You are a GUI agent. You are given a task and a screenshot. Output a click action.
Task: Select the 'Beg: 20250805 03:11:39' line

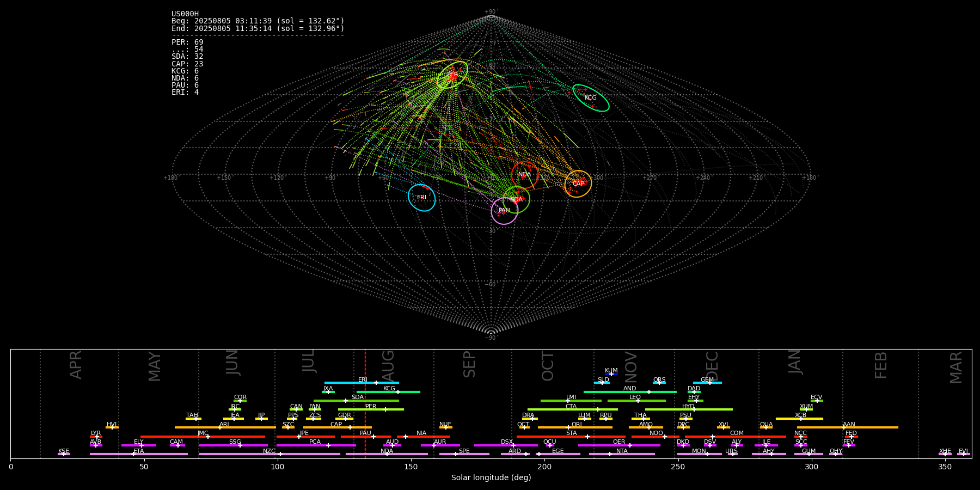click(x=258, y=21)
